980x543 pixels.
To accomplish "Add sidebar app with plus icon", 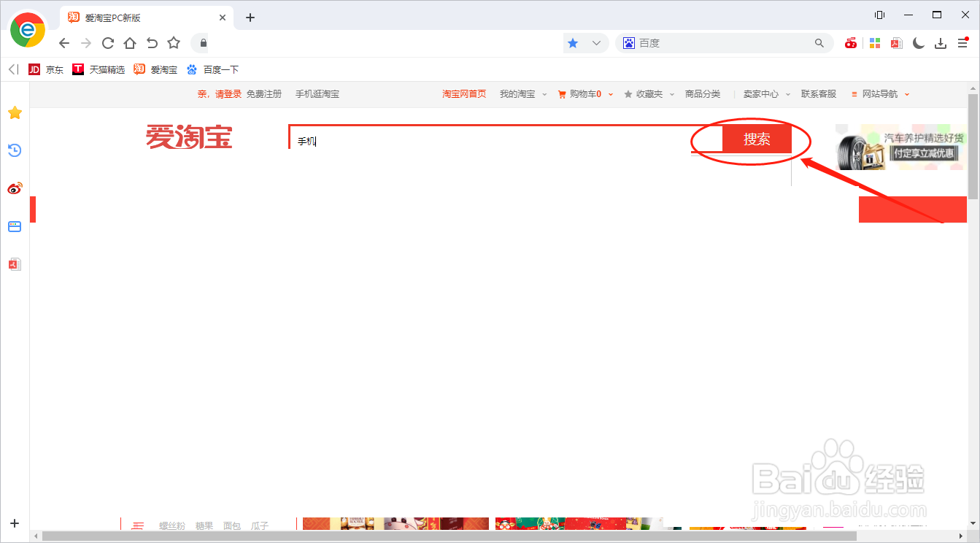I will coord(15,523).
